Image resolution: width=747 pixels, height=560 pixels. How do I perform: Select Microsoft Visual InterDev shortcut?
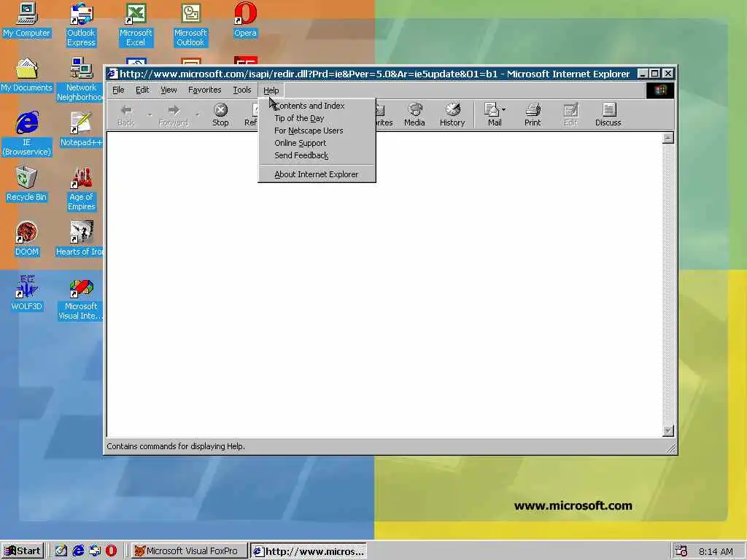tap(80, 298)
